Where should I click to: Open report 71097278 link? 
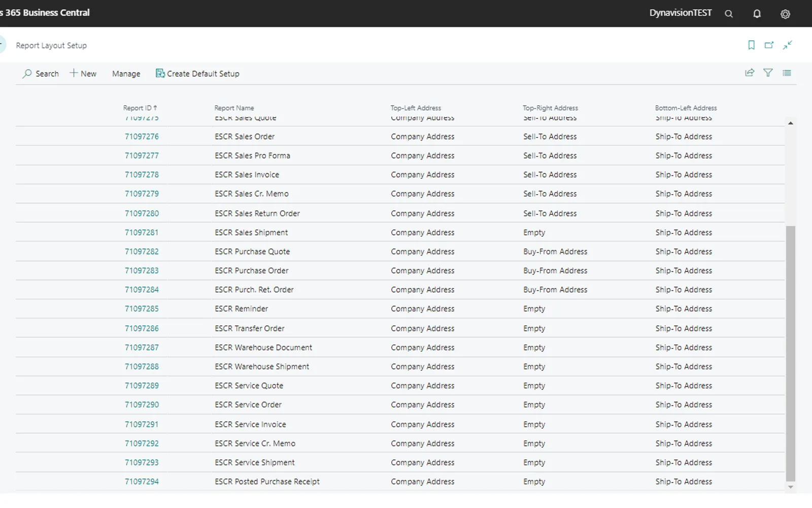(142, 175)
